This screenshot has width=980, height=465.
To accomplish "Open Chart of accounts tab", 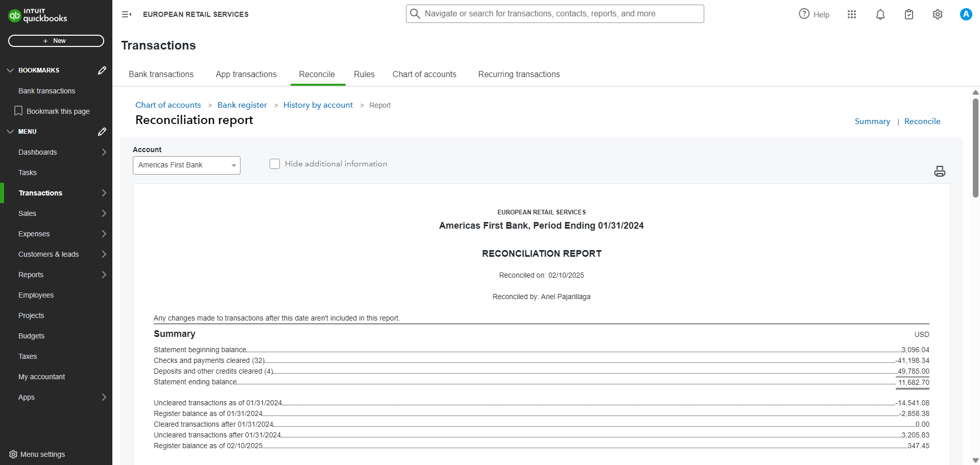I will click(x=424, y=75).
